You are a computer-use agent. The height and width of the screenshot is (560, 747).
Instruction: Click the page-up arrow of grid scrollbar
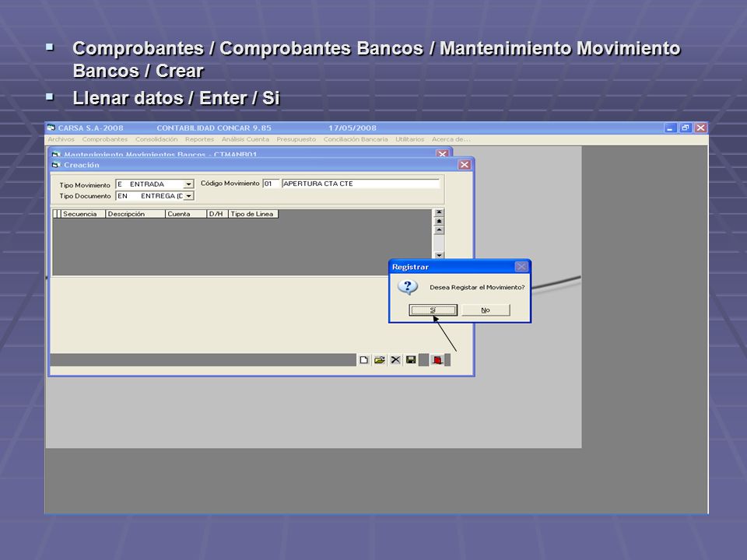439,222
